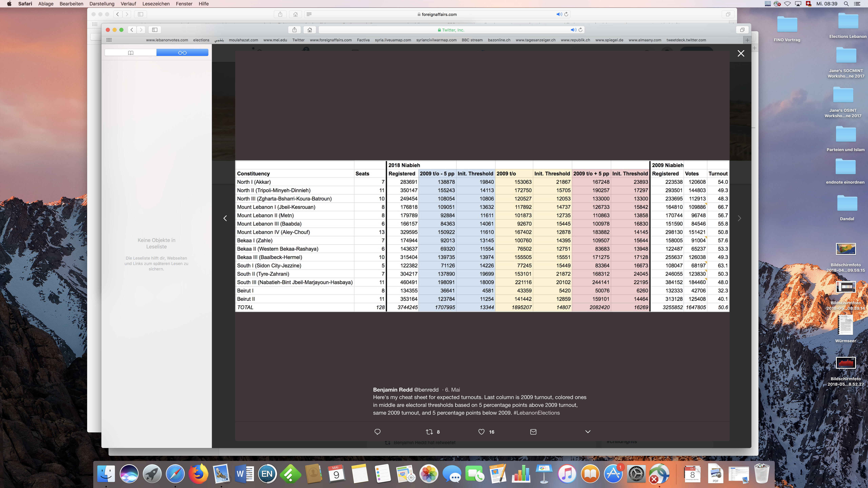Toggle the sidebar show/hide button
The height and width of the screenshot is (488, 868).
tap(155, 30)
